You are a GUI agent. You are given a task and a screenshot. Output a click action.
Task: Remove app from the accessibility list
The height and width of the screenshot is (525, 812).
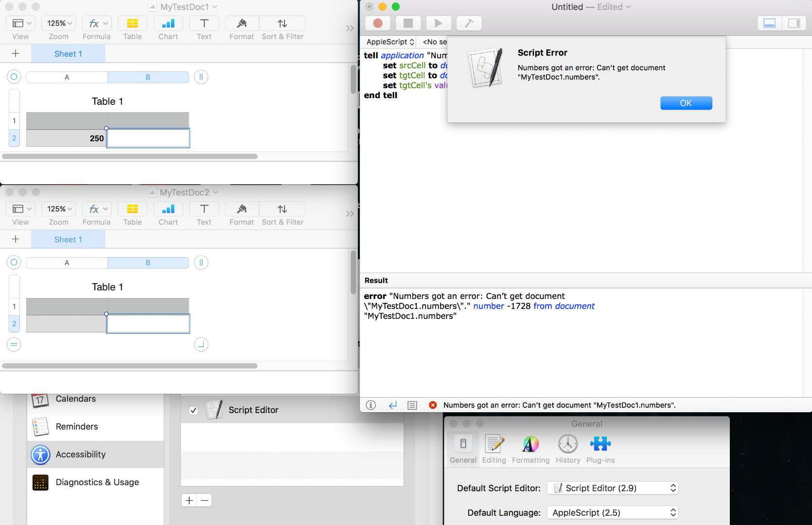coord(205,500)
